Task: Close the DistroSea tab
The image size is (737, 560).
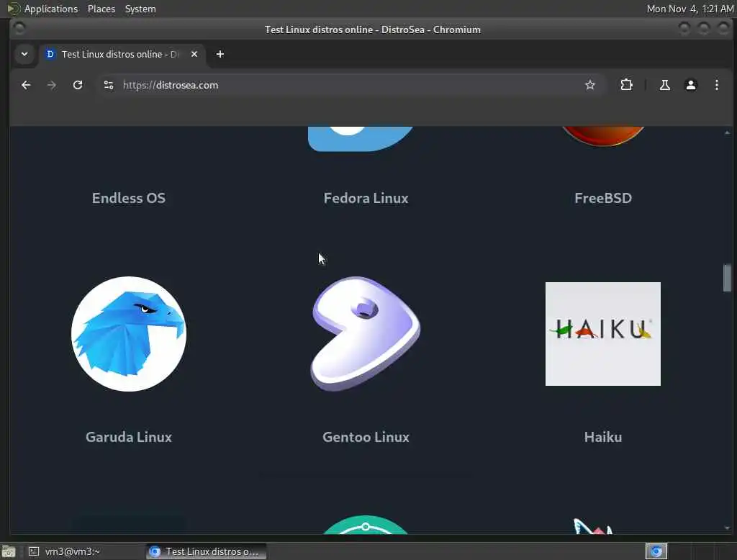Action: point(194,54)
